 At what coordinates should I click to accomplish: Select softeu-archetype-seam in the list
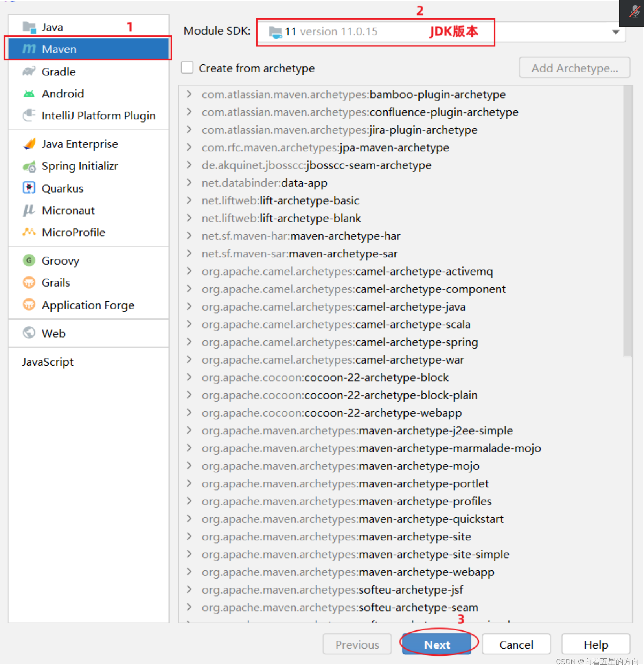(340, 607)
